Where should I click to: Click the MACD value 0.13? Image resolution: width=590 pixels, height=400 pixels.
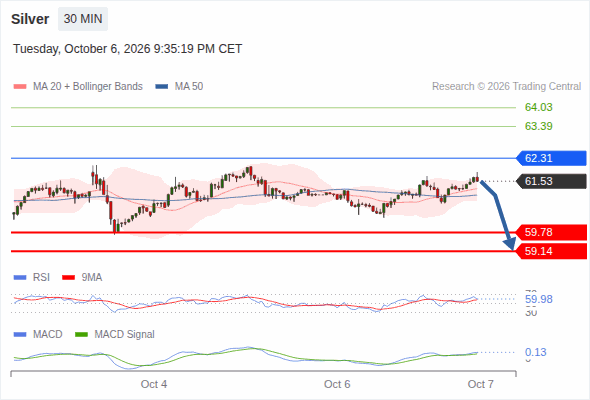(x=535, y=352)
